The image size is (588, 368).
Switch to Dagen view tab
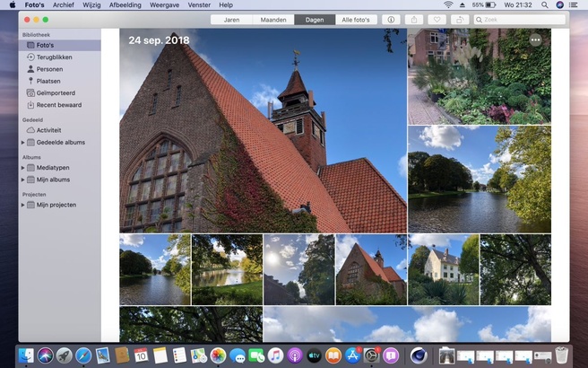[315, 20]
